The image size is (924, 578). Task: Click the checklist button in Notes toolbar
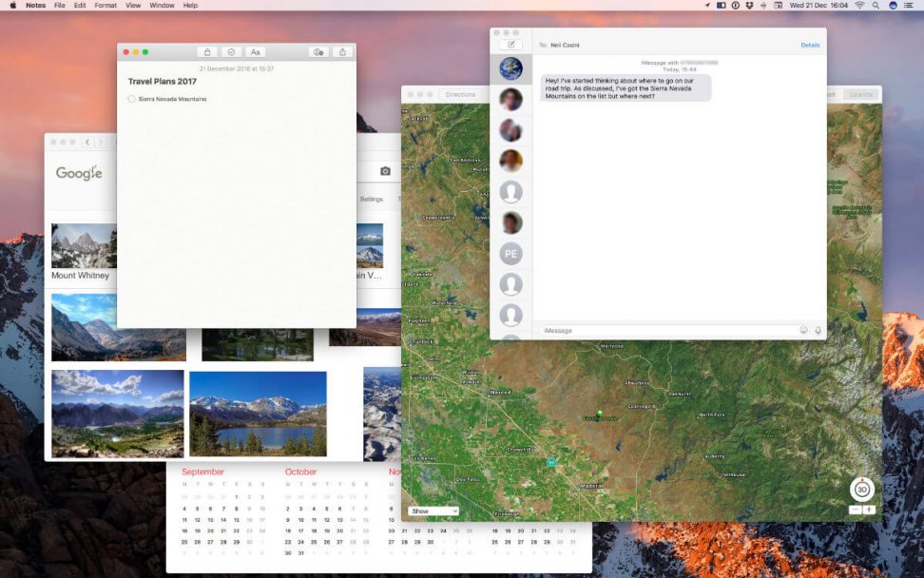[231, 52]
